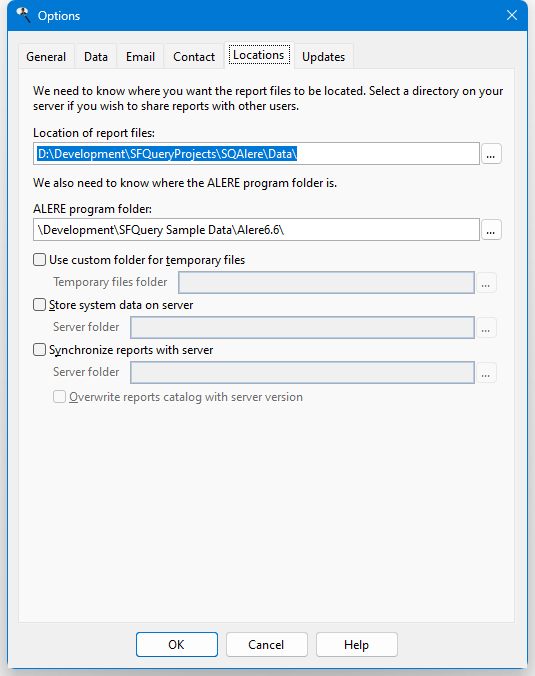Click into the Location of report files field
This screenshot has height=676, width=535.
[256, 154]
